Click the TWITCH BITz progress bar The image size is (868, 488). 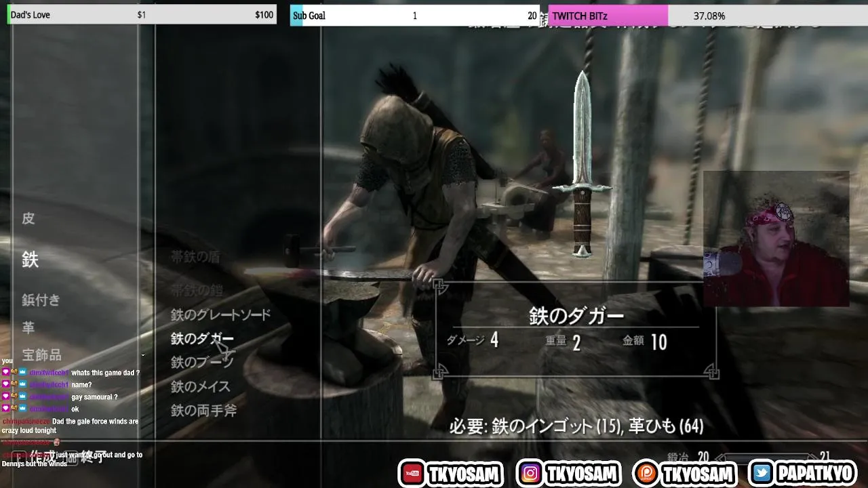point(708,16)
